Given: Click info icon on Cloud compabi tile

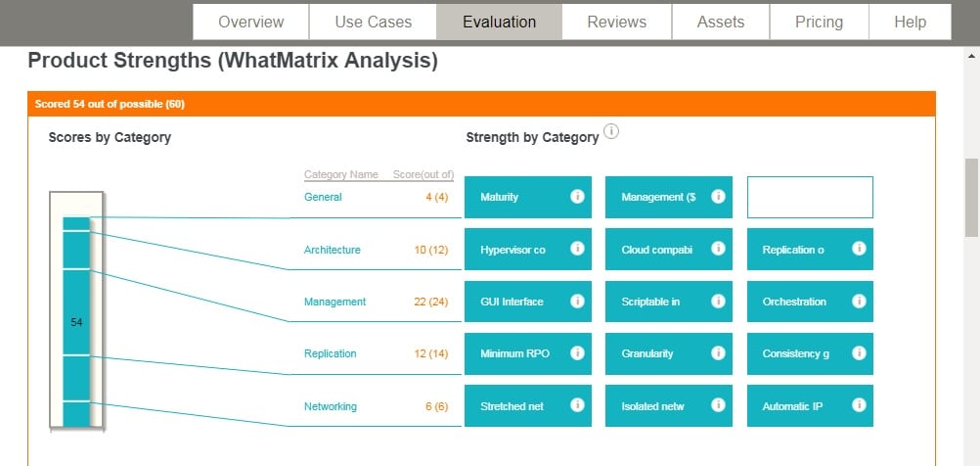Looking at the screenshot, I should click(x=718, y=249).
